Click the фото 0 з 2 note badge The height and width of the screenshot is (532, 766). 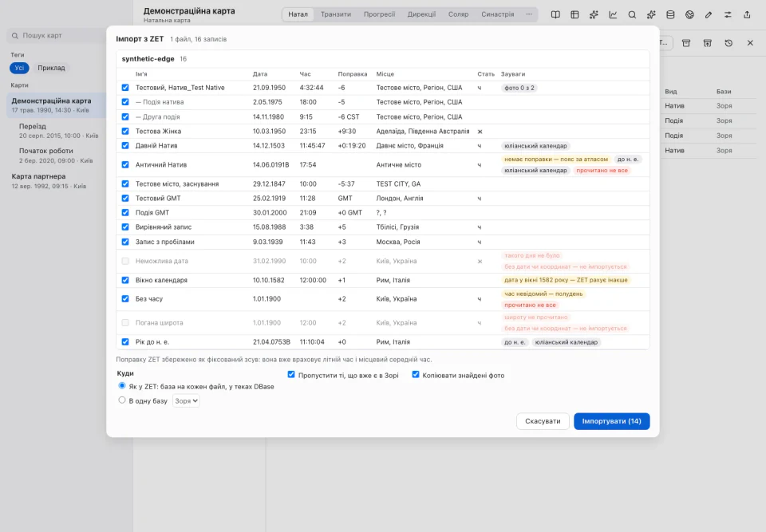click(519, 88)
